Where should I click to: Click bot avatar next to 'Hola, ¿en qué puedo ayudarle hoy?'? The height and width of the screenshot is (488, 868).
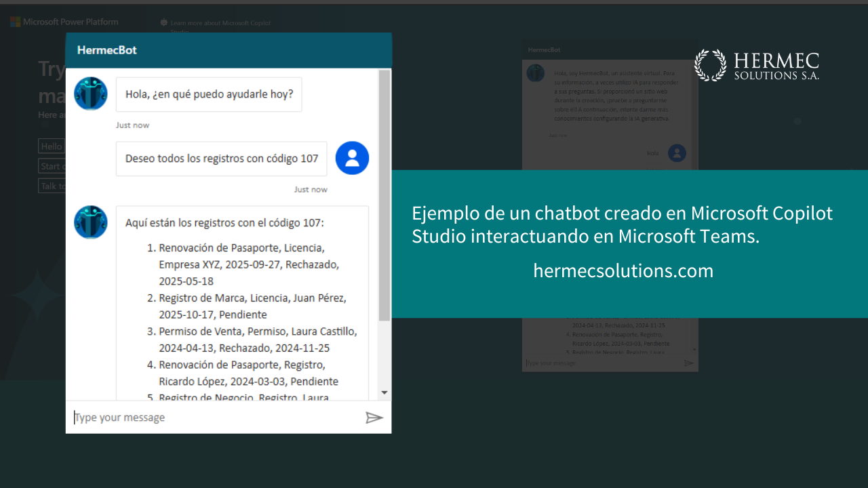91,94
